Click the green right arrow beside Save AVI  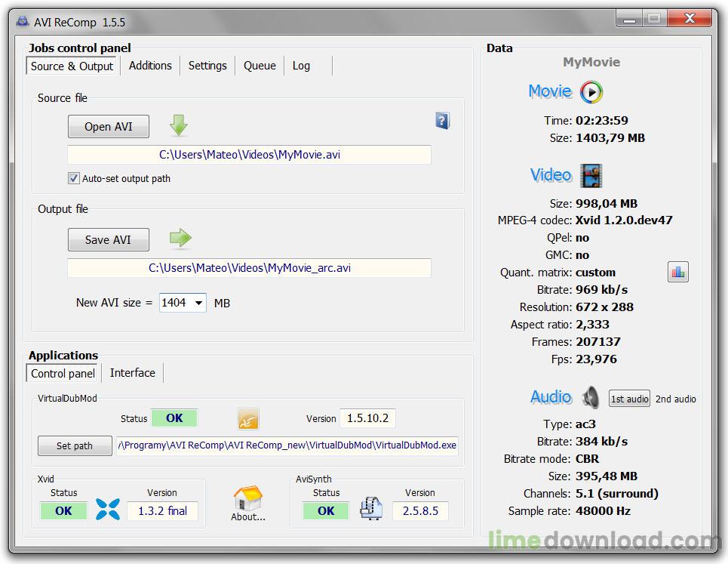click(180, 238)
